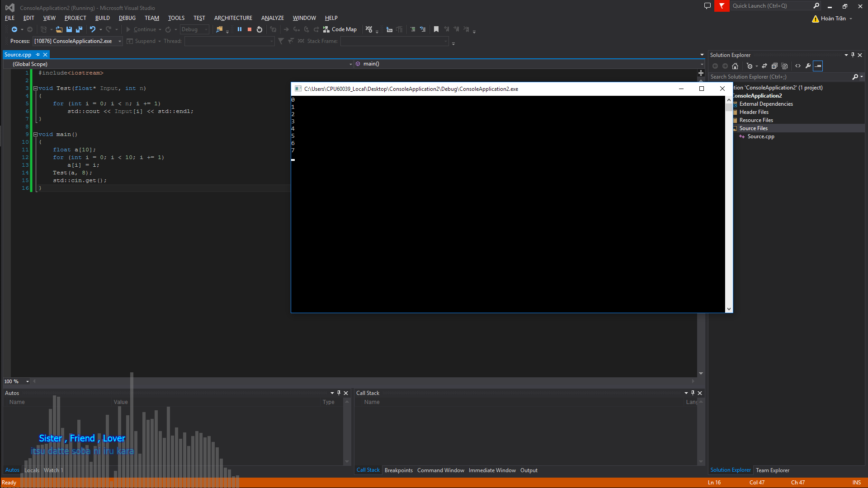Image resolution: width=868 pixels, height=488 pixels.
Task: Toggle pin on Source.cpp tab
Action: (x=38, y=55)
